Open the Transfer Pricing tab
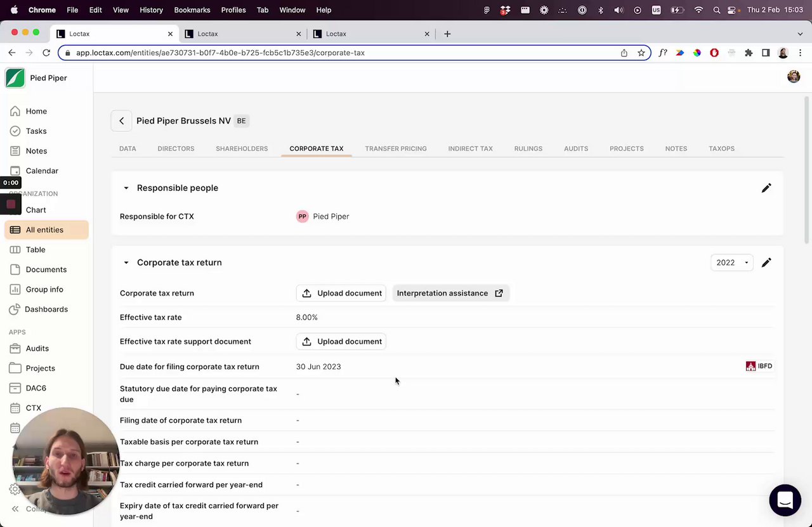 pos(396,148)
